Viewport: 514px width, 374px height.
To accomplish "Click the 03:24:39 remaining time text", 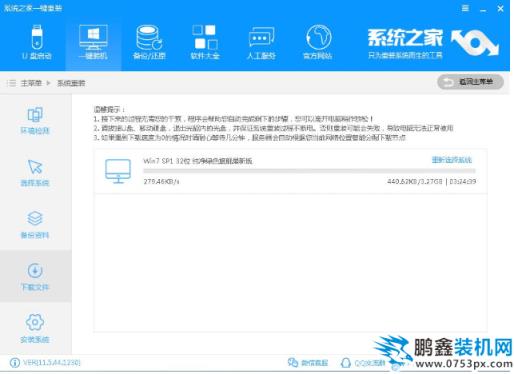I will point(463,182).
